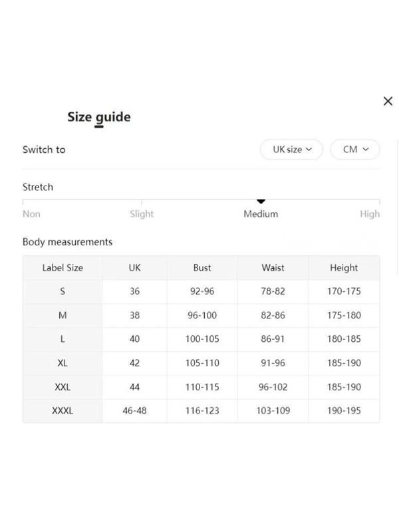
Task: Open the CM unit dropdown
Action: tap(355, 149)
